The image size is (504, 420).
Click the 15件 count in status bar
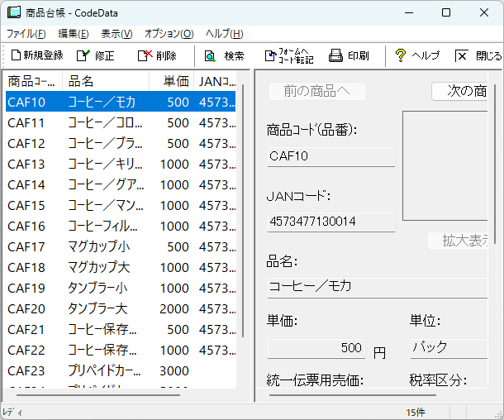point(416,413)
